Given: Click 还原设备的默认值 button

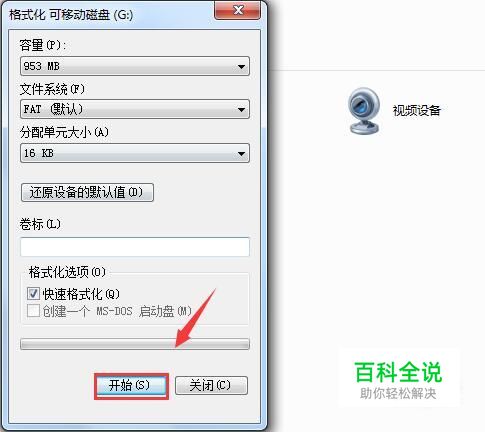Looking at the screenshot, I should (87, 192).
